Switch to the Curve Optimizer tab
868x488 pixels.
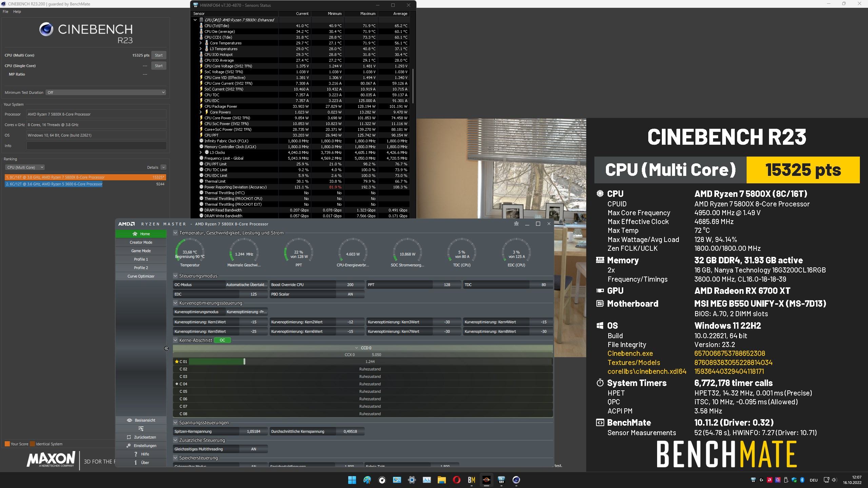[x=141, y=276]
